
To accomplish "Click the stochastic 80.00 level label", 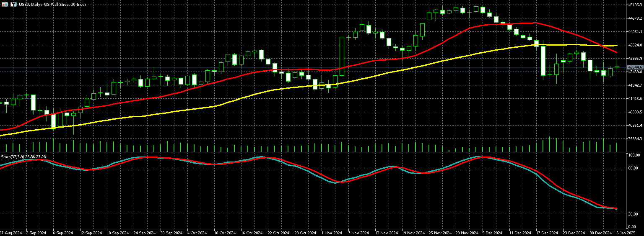I will [x=633, y=168].
